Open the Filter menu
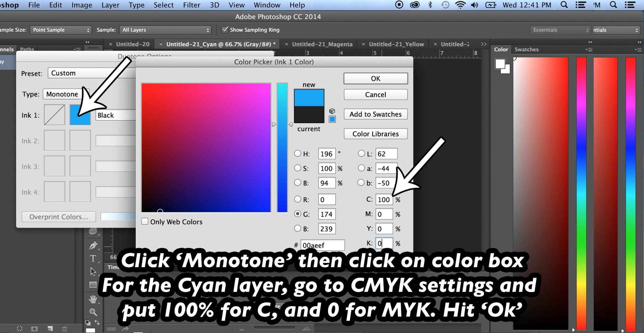Viewport: 644px width, 333px height. tap(191, 5)
